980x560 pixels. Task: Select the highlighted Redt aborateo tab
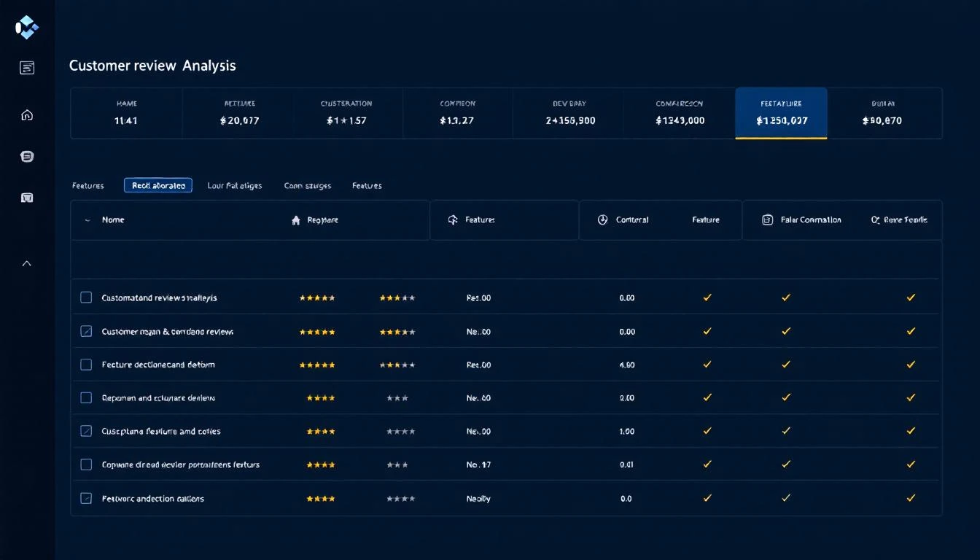pos(158,185)
